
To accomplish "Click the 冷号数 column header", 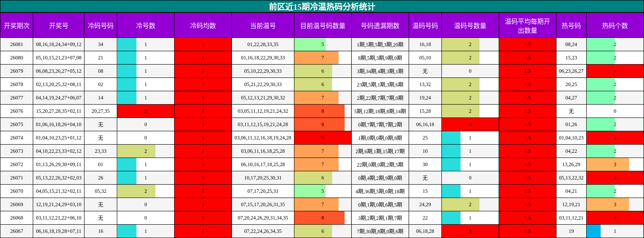I will click(x=146, y=25).
